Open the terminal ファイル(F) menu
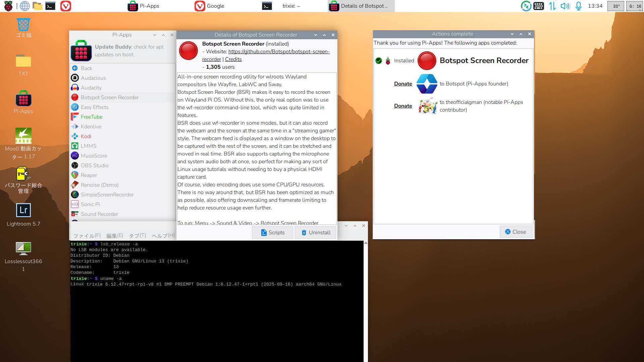Screen dimensions: 644x362 87,236
